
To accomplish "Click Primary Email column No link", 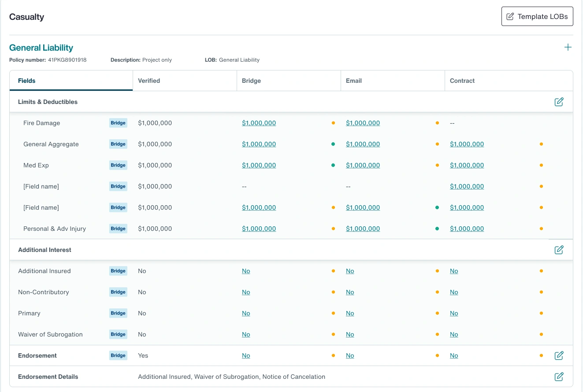I will tap(350, 313).
